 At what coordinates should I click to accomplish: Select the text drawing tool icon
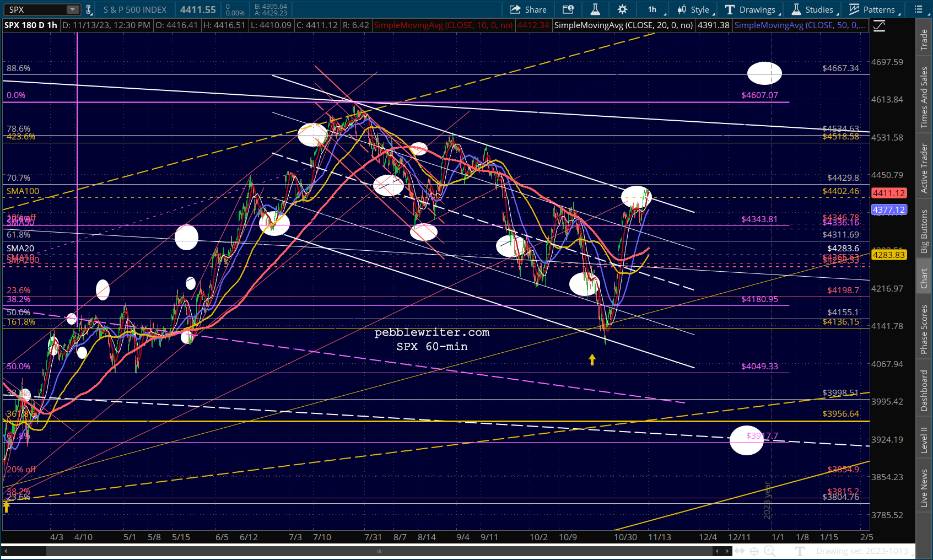[800, 551]
